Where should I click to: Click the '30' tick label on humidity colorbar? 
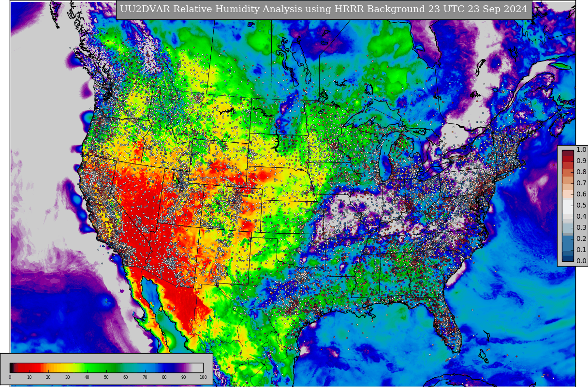68,377
